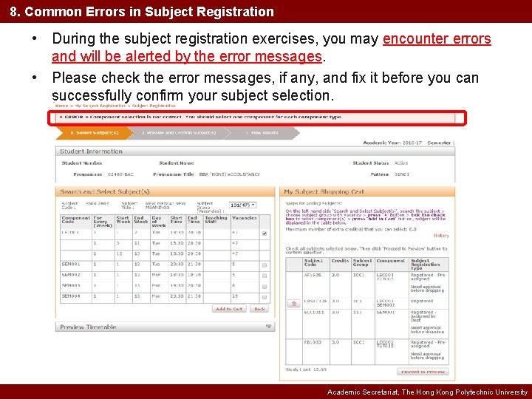Click the Home breadcrumb link
This screenshot has width=532, height=399.
[x=62, y=106]
